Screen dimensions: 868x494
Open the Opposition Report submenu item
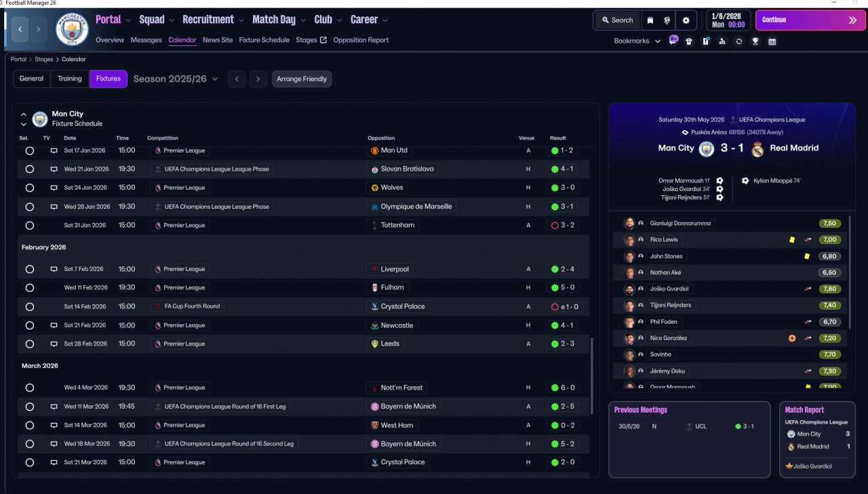coord(361,40)
